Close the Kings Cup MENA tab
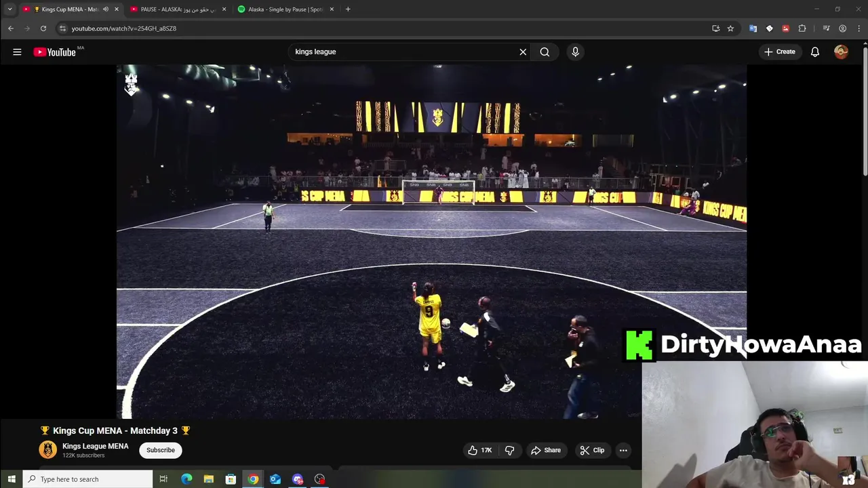 click(x=117, y=9)
